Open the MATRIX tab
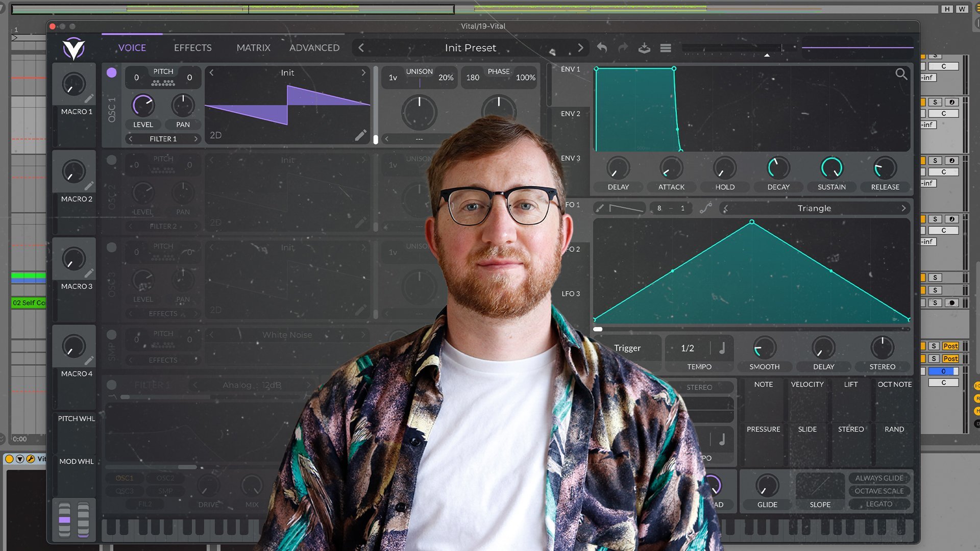 pyautogui.click(x=253, y=48)
